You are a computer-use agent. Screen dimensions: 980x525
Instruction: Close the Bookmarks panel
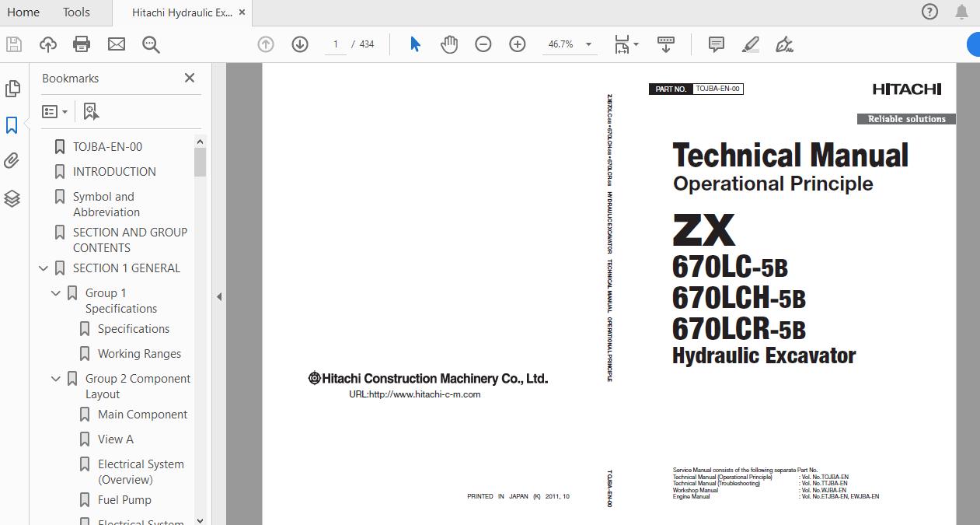pyautogui.click(x=190, y=78)
